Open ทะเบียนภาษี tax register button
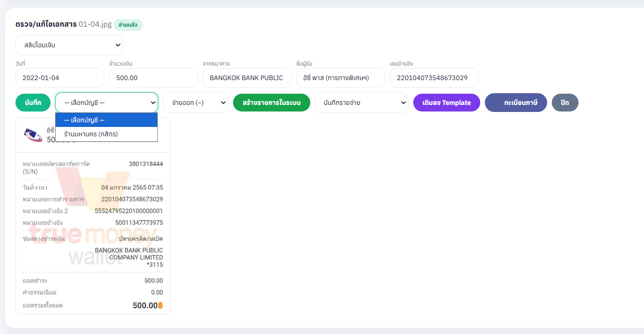 (516, 103)
